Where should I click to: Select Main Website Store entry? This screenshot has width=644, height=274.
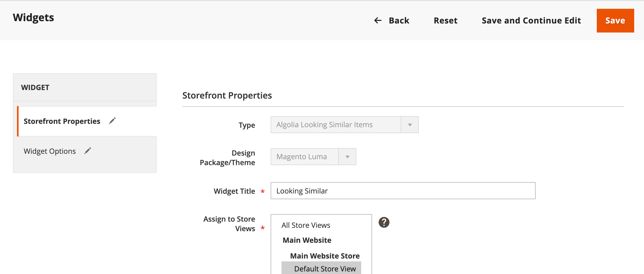pyautogui.click(x=325, y=256)
